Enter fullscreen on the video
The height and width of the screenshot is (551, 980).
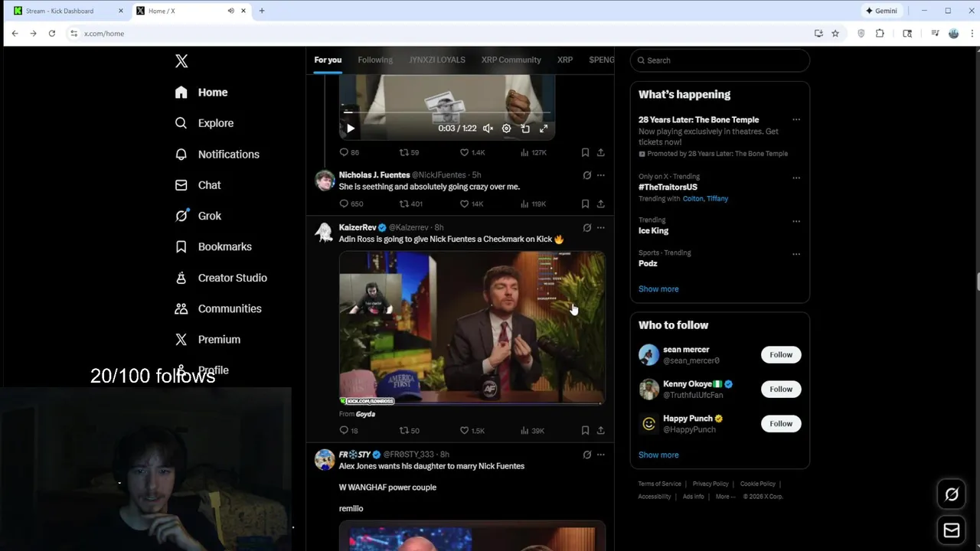click(x=544, y=129)
